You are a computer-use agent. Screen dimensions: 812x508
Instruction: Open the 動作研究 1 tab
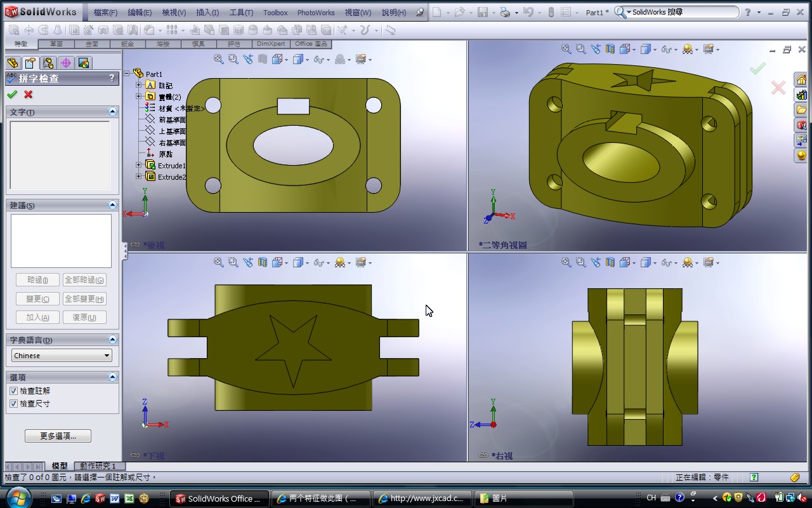click(x=98, y=466)
